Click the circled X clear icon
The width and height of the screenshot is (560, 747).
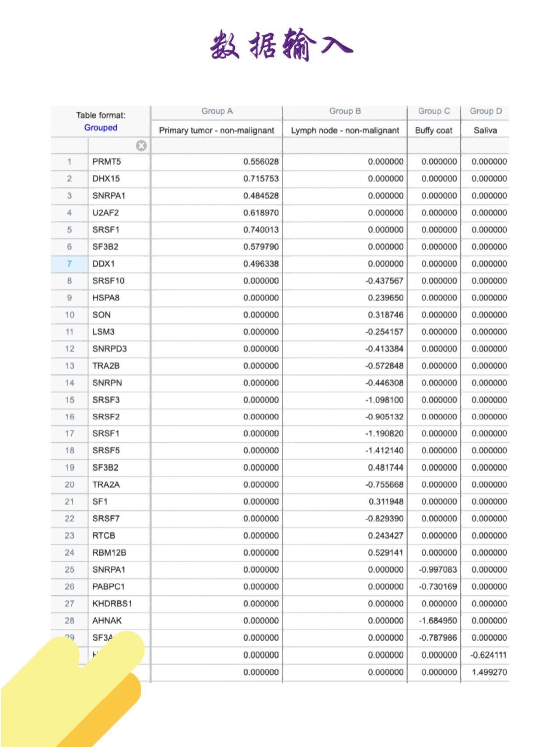pyautogui.click(x=141, y=146)
